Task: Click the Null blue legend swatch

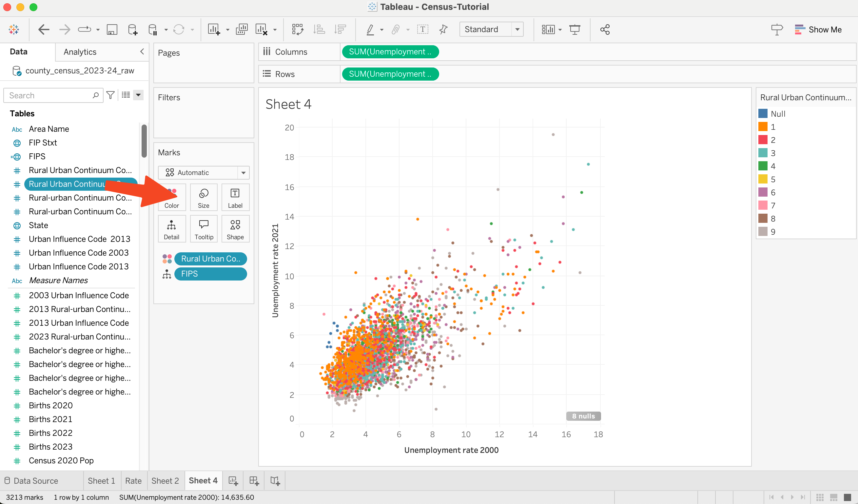Action: coord(763,113)
